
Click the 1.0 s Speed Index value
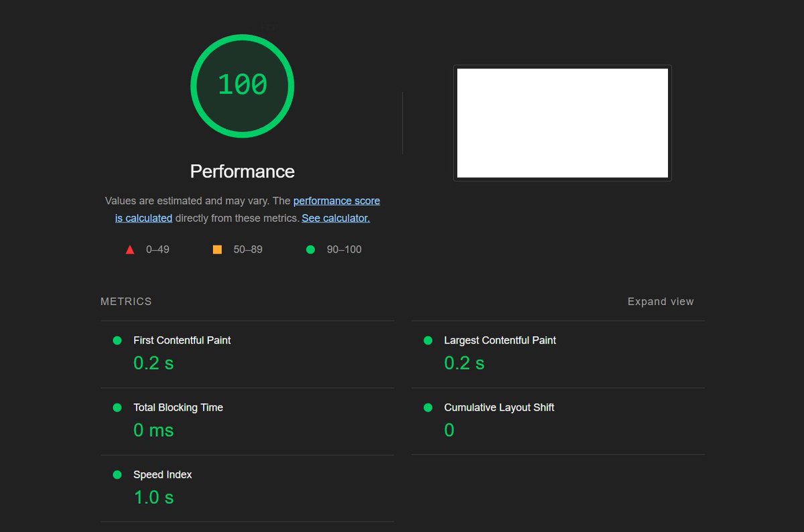[153, 497]
